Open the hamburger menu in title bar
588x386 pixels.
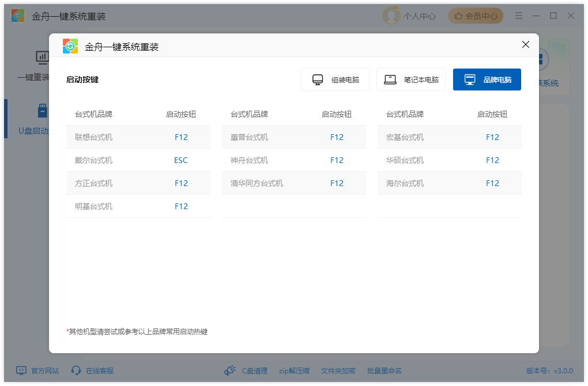[x=519, y=16]
